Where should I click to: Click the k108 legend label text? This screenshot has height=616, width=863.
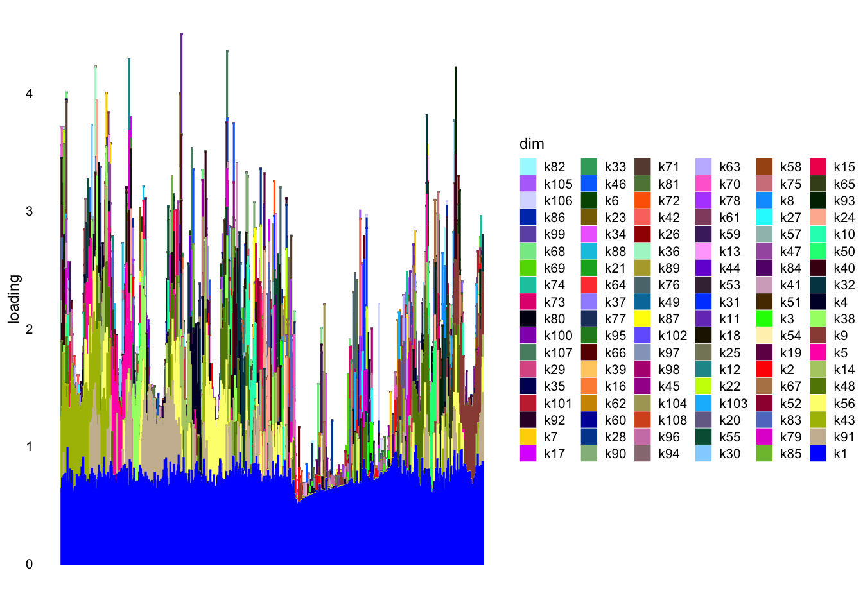pos(672,420)
